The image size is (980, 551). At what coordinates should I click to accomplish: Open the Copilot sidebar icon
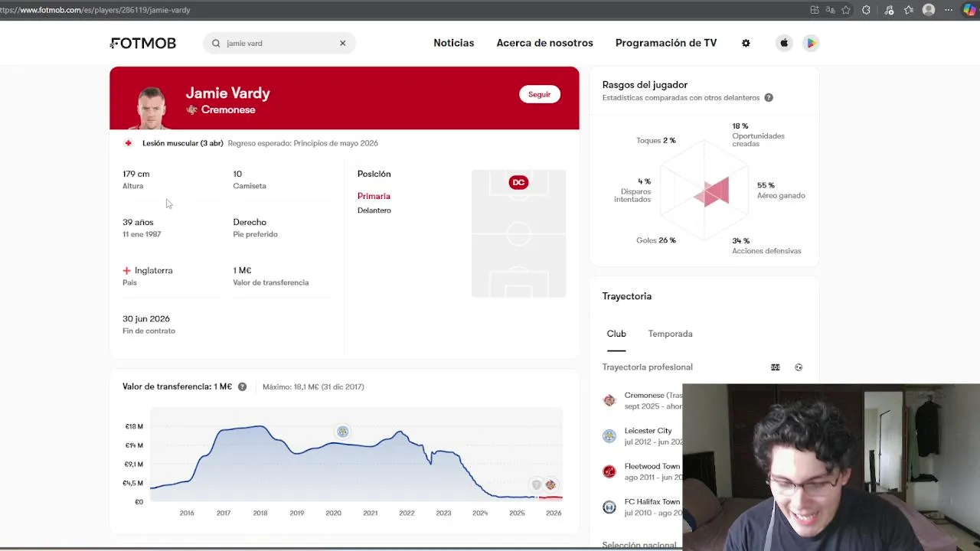click(969, 10)
